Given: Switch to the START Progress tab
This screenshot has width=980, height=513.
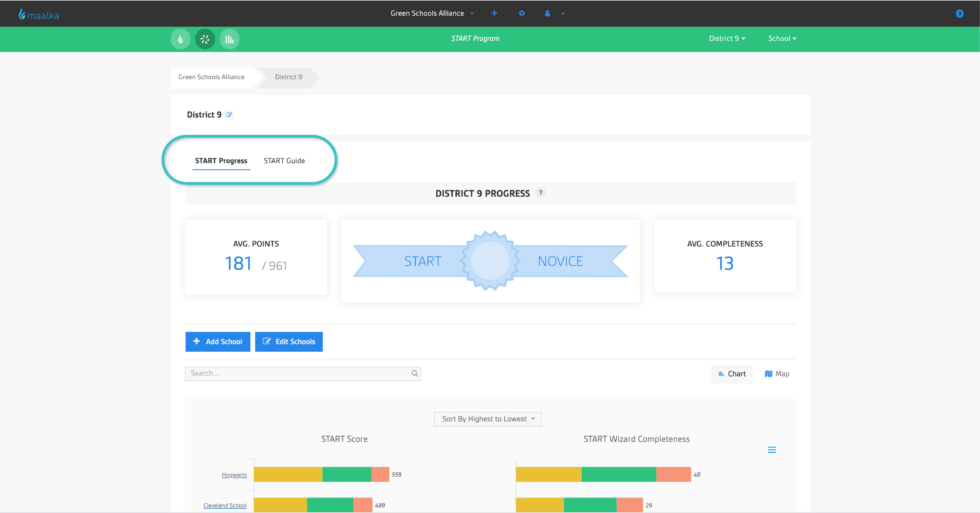Looking at the screenshot, I should [x=221, y=161].
